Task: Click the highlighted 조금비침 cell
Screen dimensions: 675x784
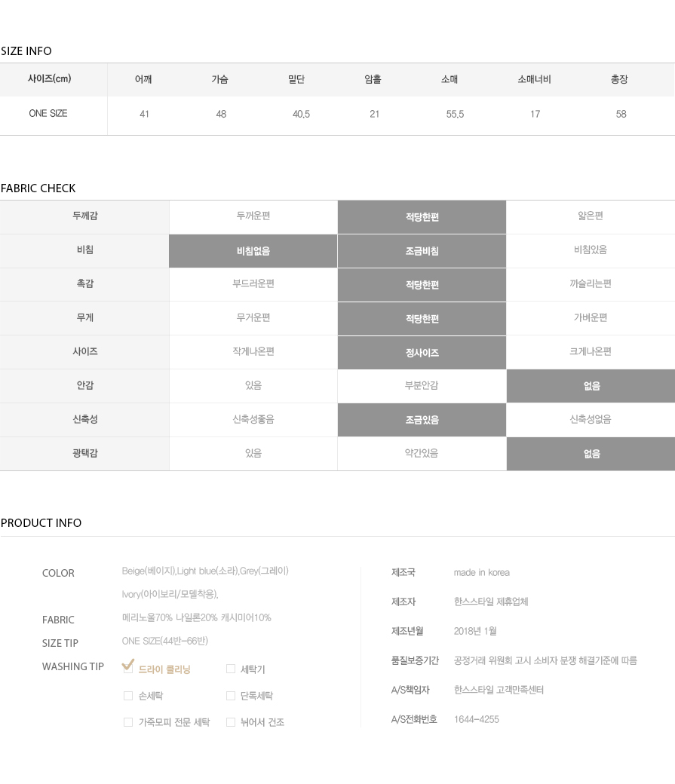Action: pyautogui.click(x=422, y=251)
